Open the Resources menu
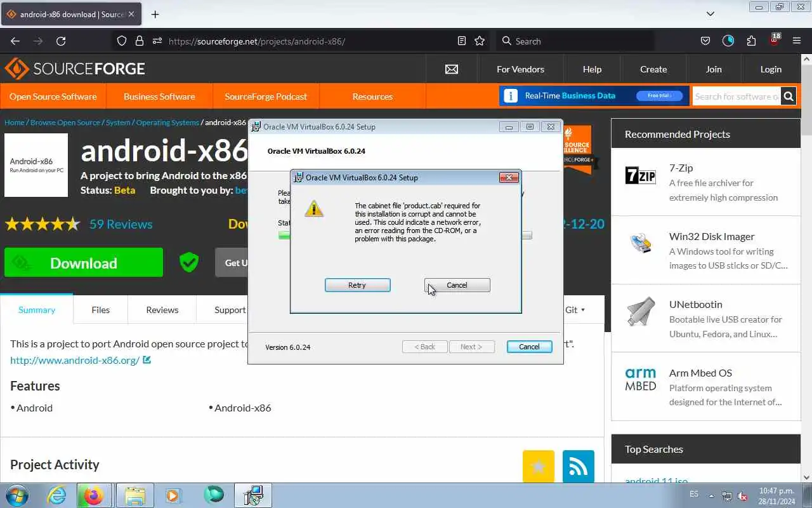Viewport: 812px width, 508px height. 372,97
